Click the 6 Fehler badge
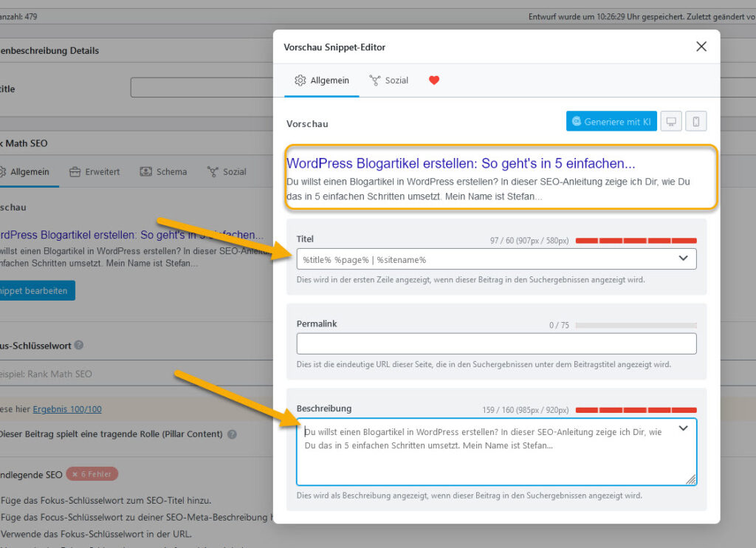756x548 pixels. (x=92, y=474)
